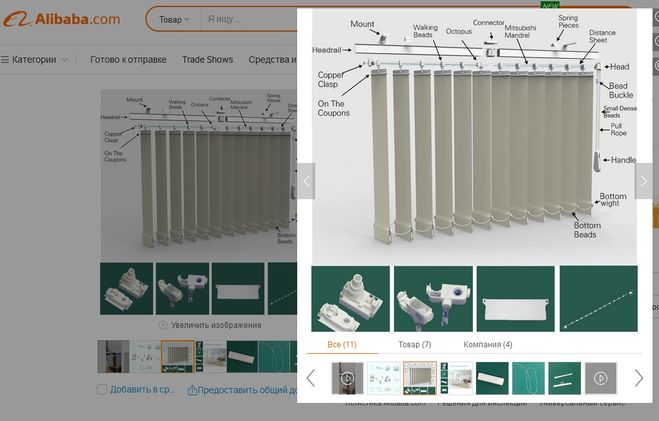Switch to the Все (11) tab
This screenshot has height=421, width=659.
(342, 344)
